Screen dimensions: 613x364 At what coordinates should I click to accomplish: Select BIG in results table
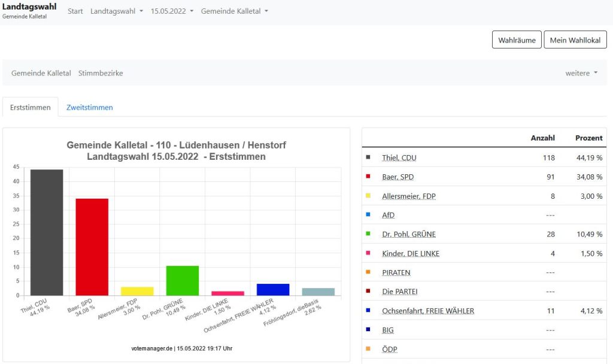pyautogui.click(x=388, y=330)
